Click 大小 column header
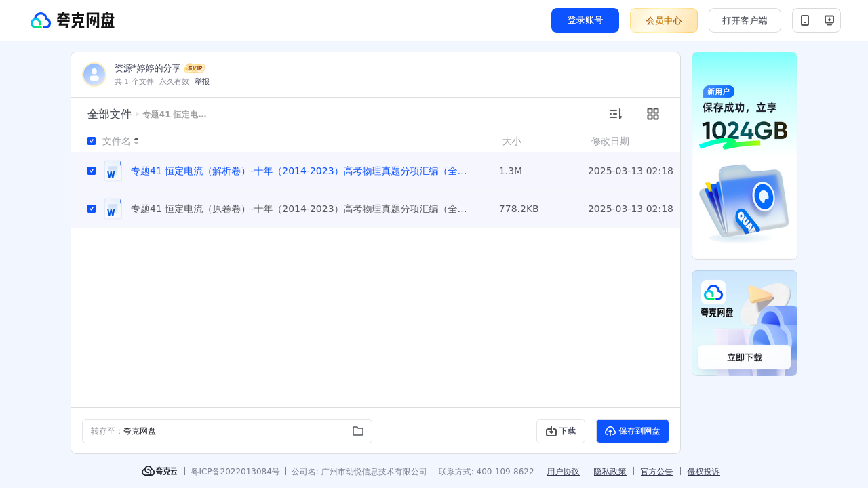Screen dimensions: 868x488 (x=512, y=141)
